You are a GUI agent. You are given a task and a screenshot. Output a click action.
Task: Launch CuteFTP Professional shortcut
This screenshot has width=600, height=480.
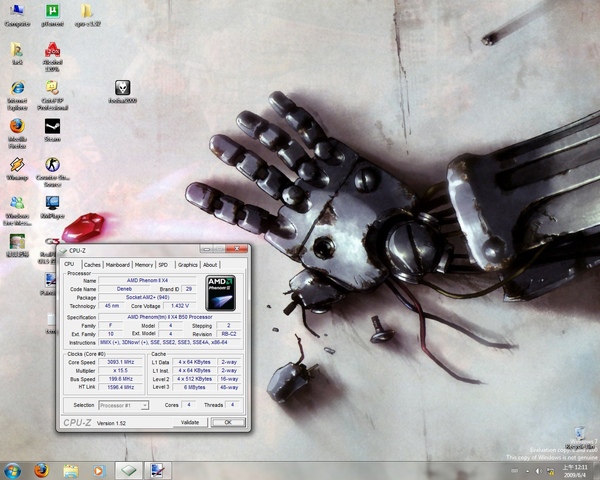(52, 95)
